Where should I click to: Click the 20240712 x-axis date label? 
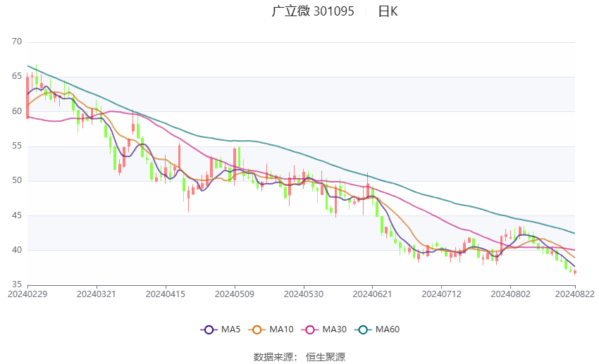[441, 294]
